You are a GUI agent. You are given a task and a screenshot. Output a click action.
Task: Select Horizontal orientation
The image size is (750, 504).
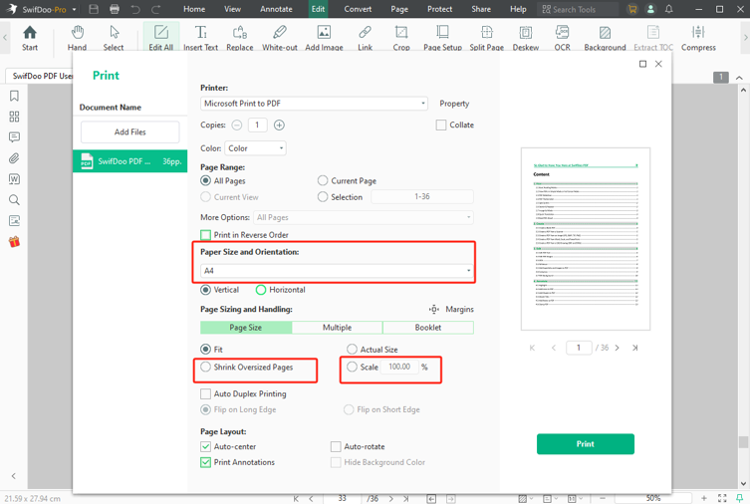click(x=261, y=290)
